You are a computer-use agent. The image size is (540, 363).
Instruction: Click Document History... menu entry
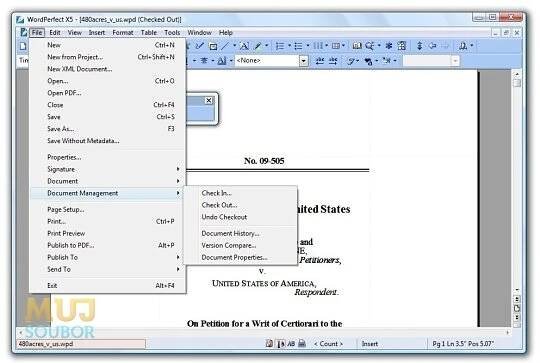point(240,234)
